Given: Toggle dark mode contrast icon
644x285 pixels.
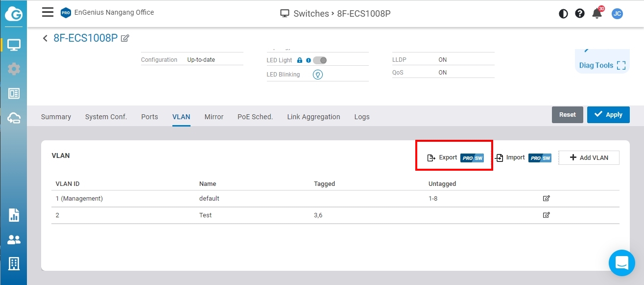Looking at the screenshot, I should pyautogui.click(x=563, y=14).
